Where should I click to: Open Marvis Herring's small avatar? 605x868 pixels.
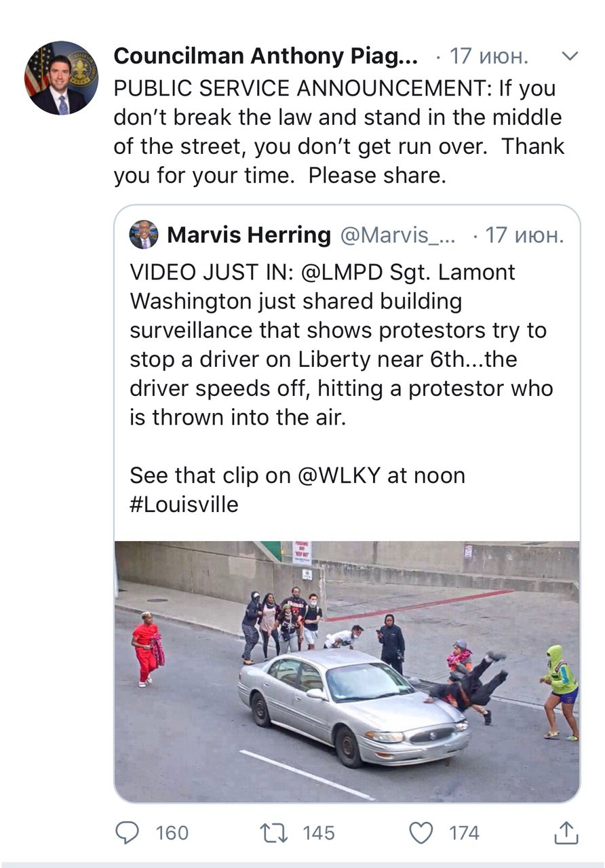[143, 235]
